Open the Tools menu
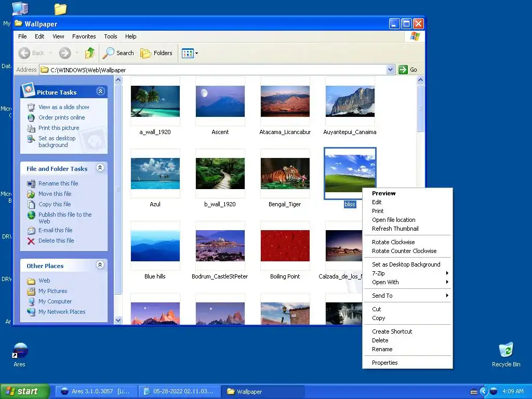Viewport: 532px width, 399px height. click(110, 36)
